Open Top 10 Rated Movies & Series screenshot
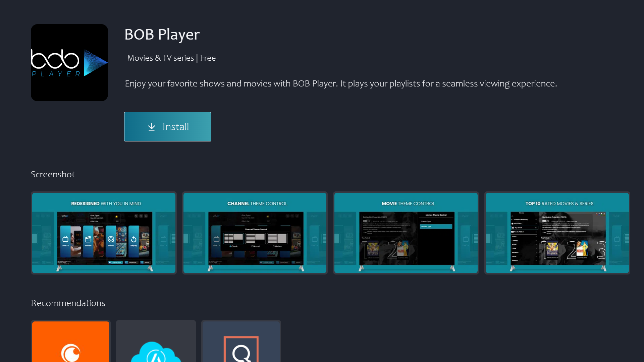This screenshot has width=644, height=362. 557,233
